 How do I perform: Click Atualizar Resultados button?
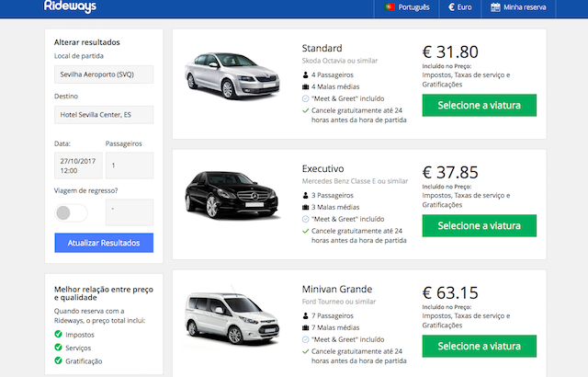[x=104, y=243]
